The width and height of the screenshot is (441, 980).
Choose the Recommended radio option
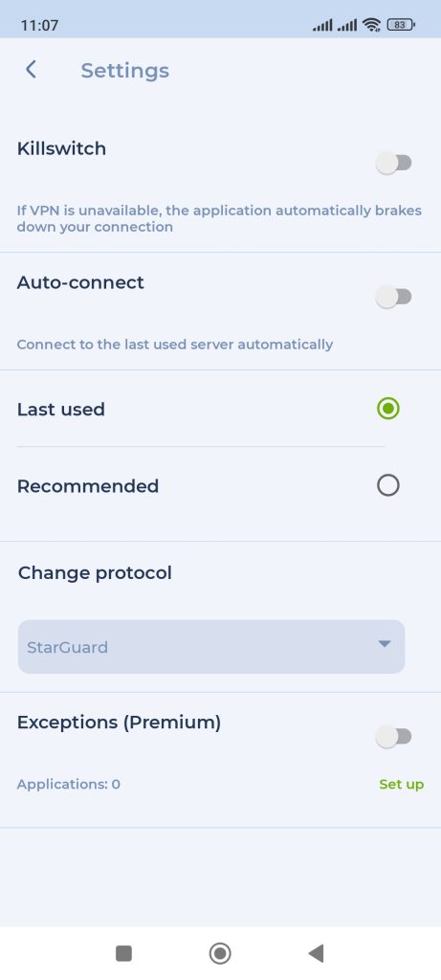[387, 485]
